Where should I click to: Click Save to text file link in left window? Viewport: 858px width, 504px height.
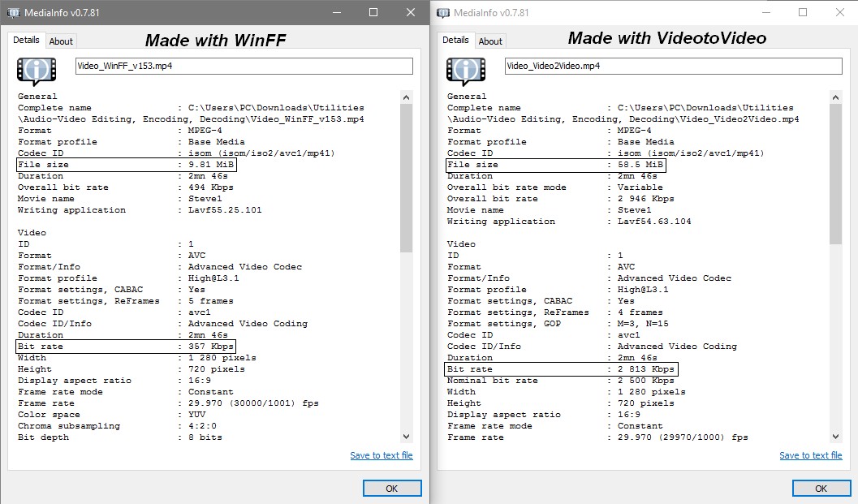[x=382, y=455]
